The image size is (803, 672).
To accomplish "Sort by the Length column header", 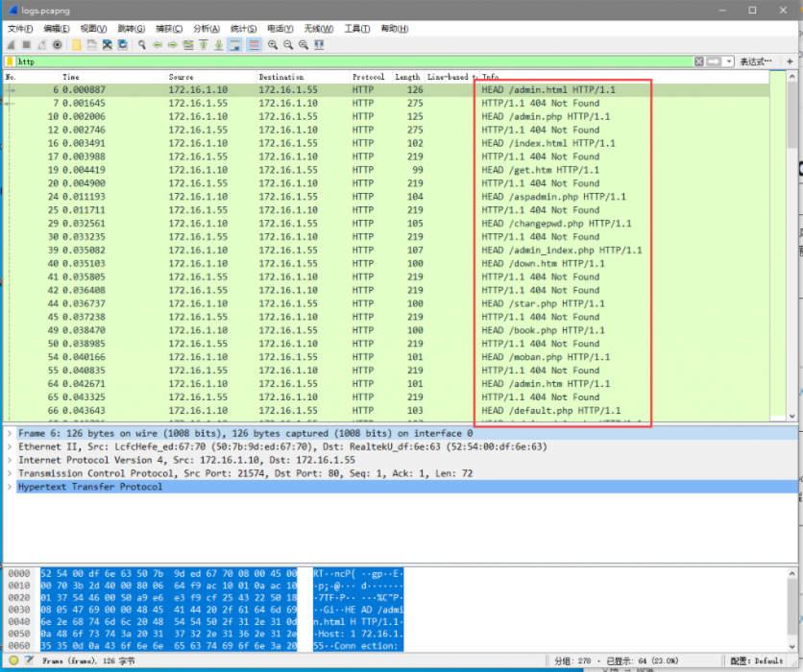I will point(407,77).
